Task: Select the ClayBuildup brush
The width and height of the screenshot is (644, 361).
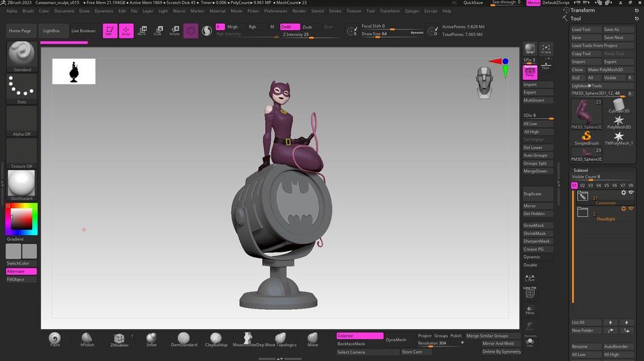Action: point(216,340)
